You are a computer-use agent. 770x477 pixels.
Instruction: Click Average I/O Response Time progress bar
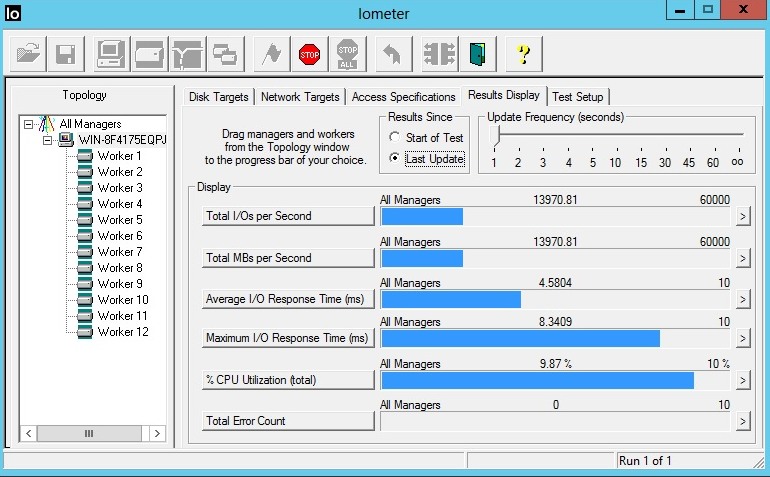point(556,300)
